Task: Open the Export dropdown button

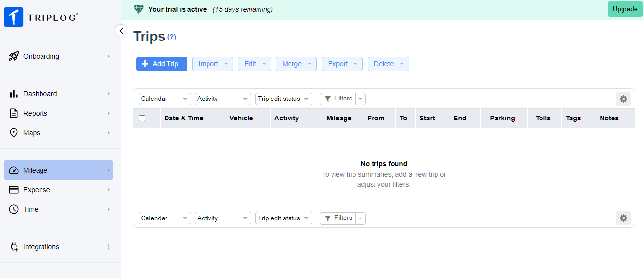Action: [342, 64]
